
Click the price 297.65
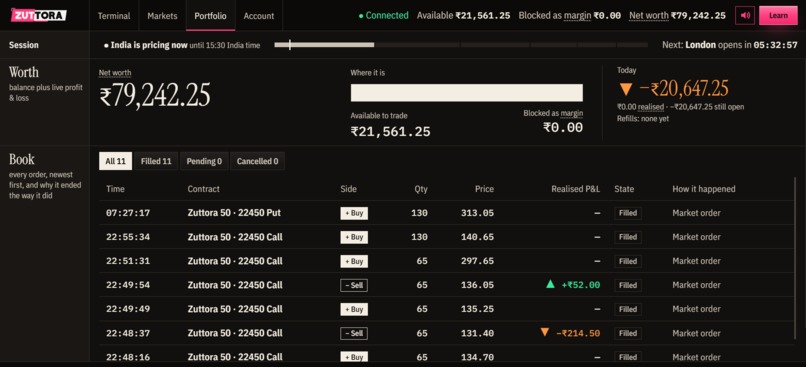[x=478, y=261]
